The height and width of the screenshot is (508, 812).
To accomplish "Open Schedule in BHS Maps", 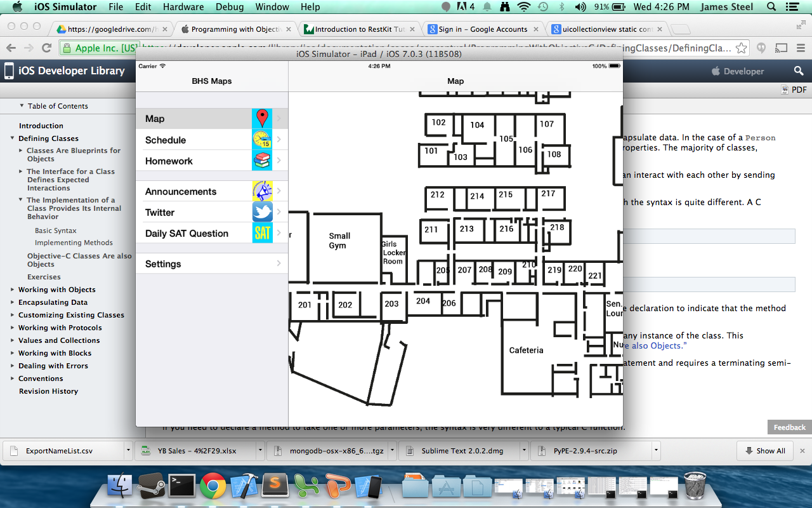I will pos(212,140).
